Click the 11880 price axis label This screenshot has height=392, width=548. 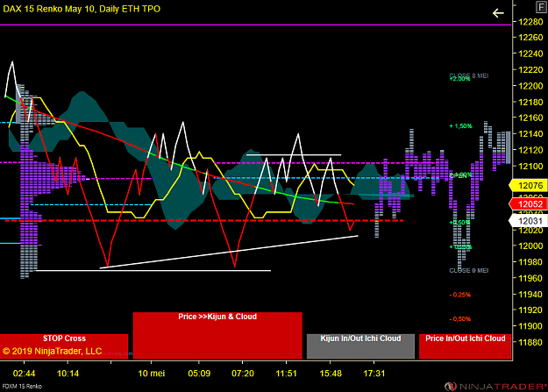530,342
